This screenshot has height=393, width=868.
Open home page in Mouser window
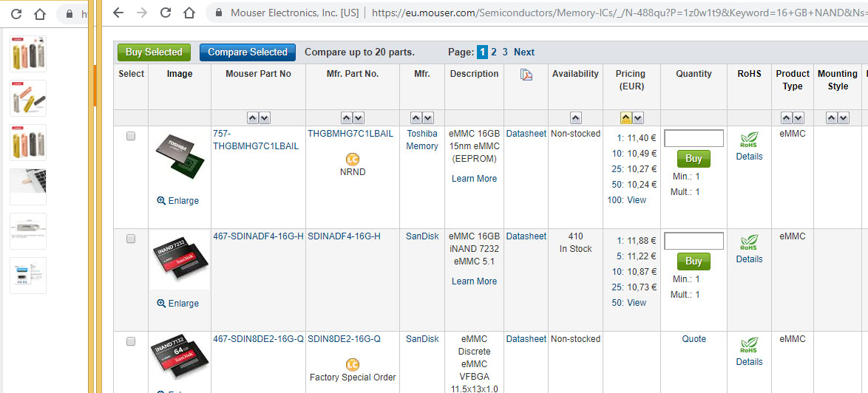tap(189, 13)
